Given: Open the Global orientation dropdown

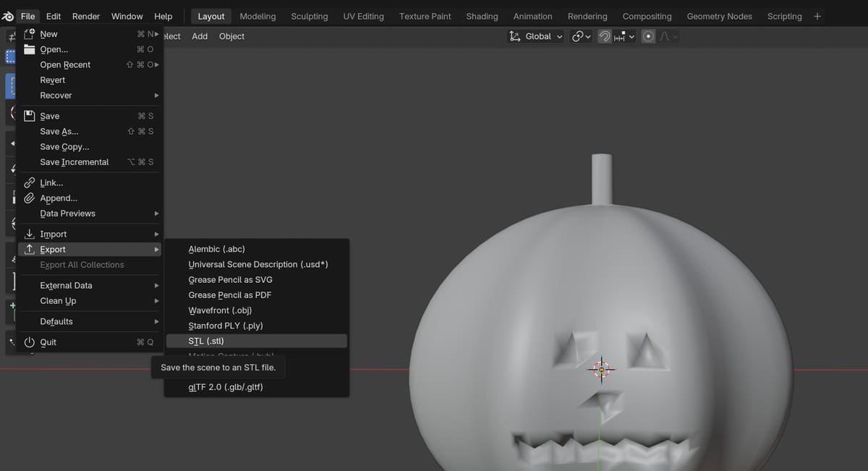Looking at the screenshot, I should click(536, 36).
